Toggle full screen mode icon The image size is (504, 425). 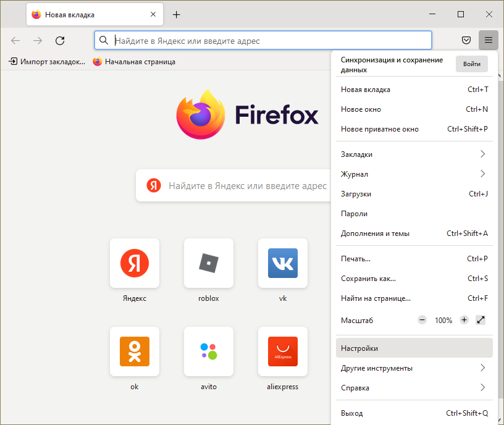point(481,320)
